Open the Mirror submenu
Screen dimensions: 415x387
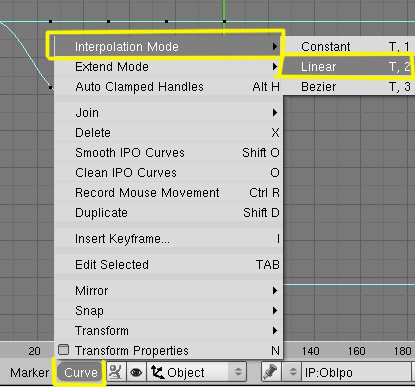coord(168,291)
